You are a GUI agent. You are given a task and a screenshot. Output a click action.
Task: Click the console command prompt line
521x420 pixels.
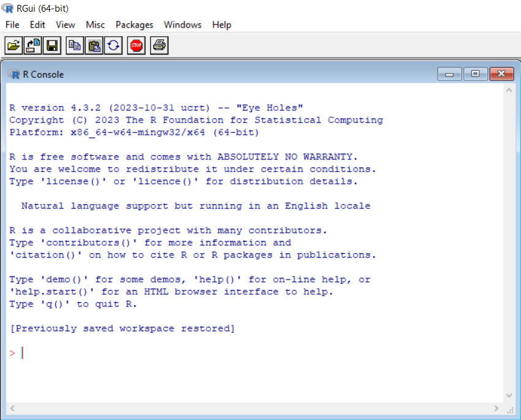click(254, 353)
